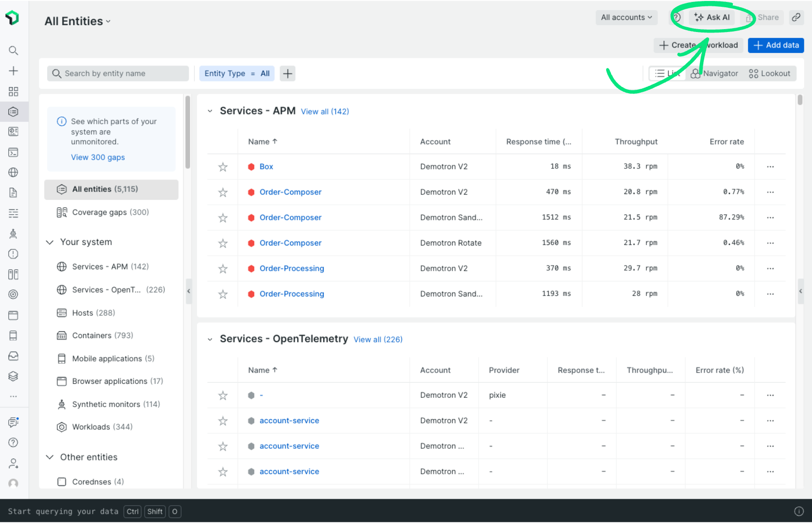
Task: Click the query console terminal icon
Action: tap(13, 152)
